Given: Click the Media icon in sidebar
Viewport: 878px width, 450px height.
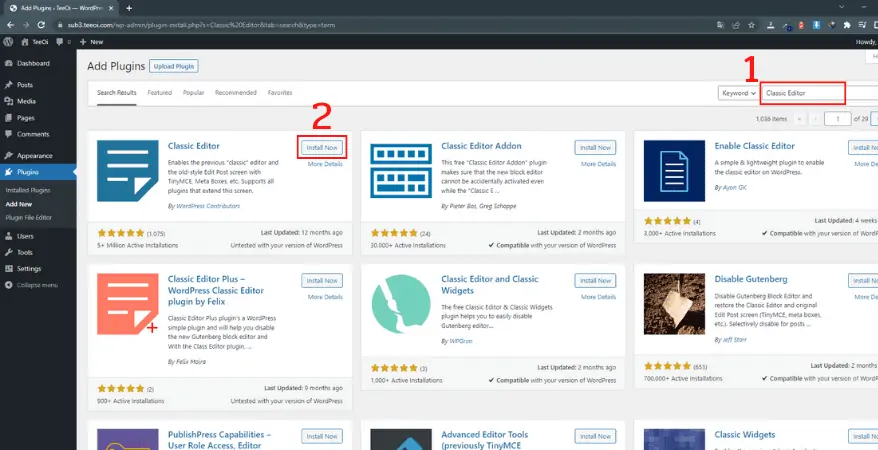Looking at the screenshot, I should pyautogui.click(x=8, y=101).
